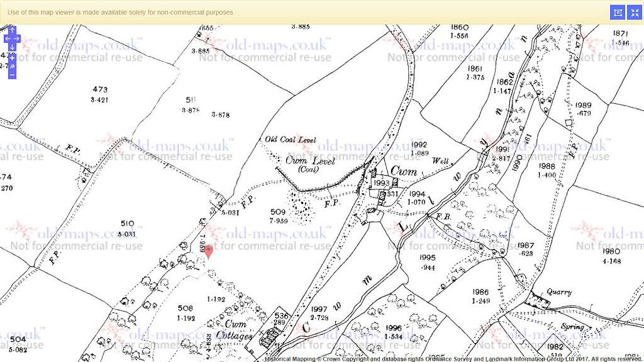Click the red location marker pin

point(209,252)
